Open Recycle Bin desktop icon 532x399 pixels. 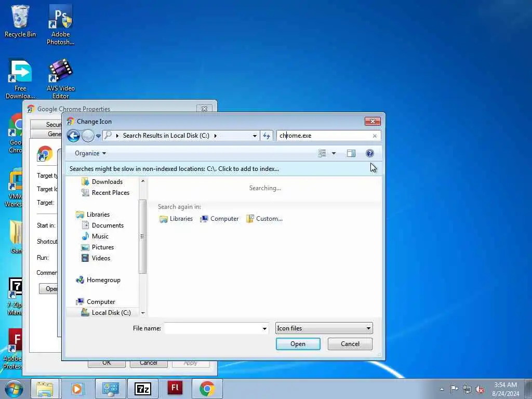(20, 21)
